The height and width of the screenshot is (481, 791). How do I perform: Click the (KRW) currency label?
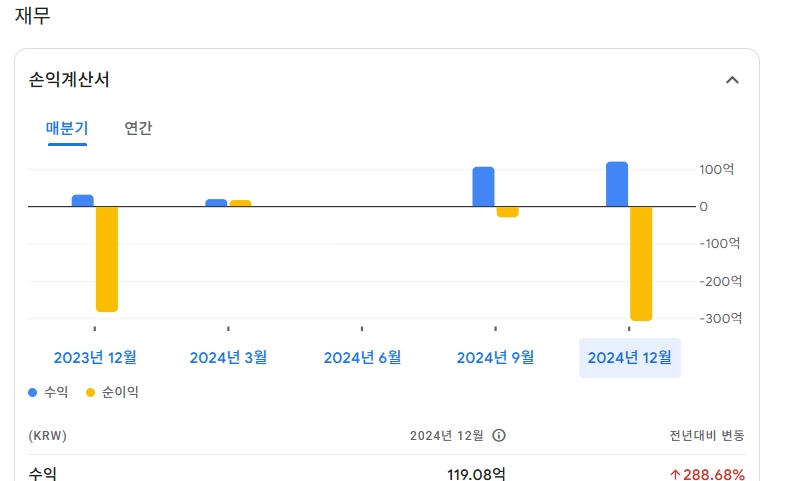pyautogui.click(x=47, y=435)
